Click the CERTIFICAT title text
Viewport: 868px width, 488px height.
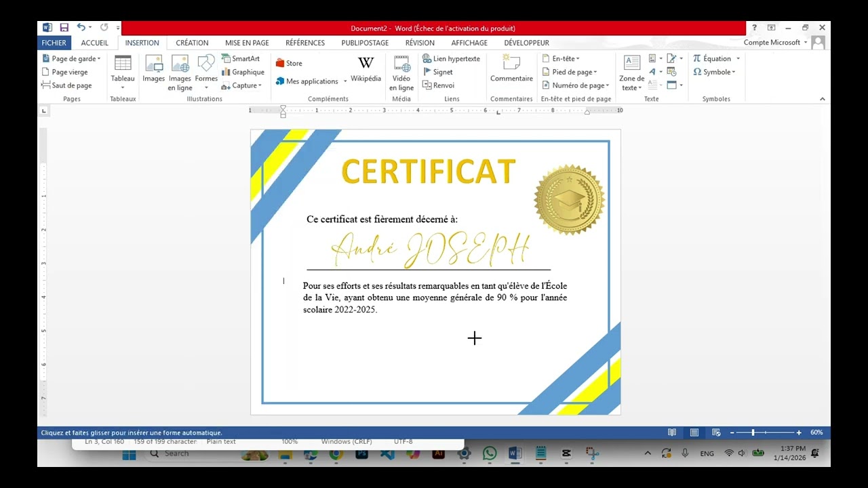click(429, 171)
